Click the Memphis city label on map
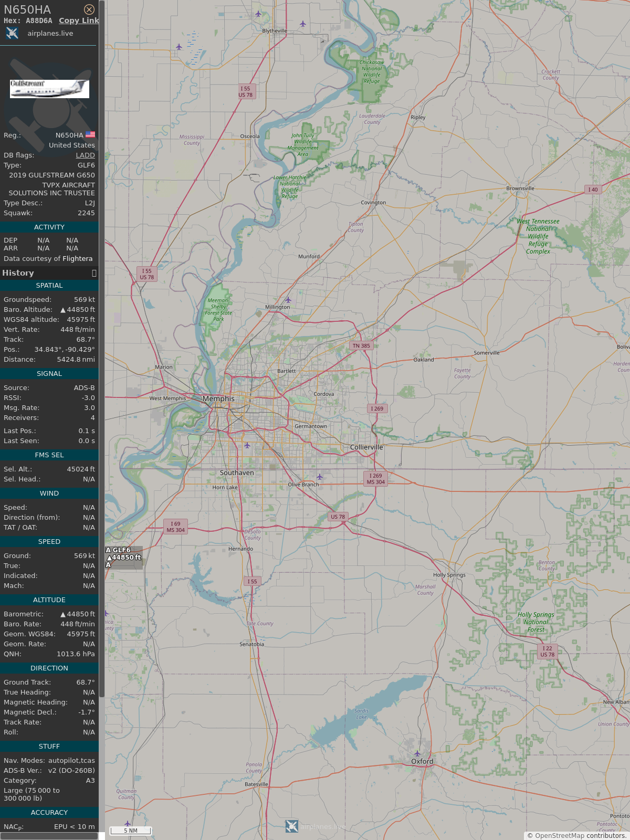 click(219, 398)
